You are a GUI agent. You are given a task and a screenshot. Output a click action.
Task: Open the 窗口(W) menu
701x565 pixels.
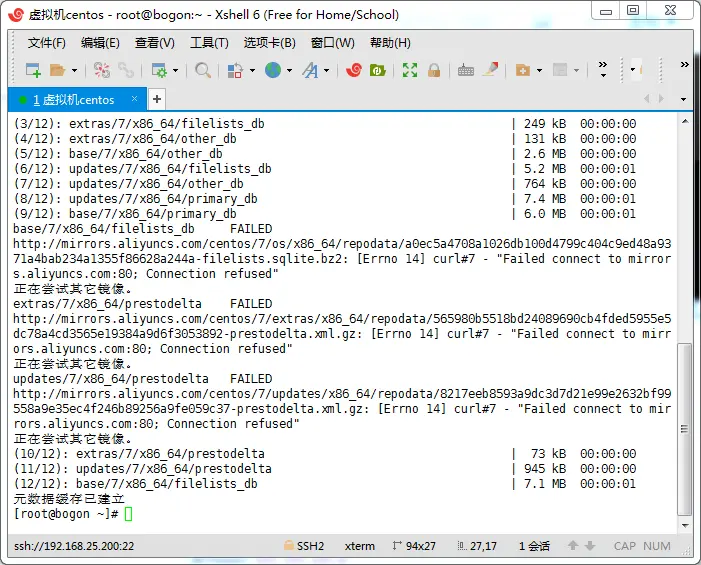point(333,43)
